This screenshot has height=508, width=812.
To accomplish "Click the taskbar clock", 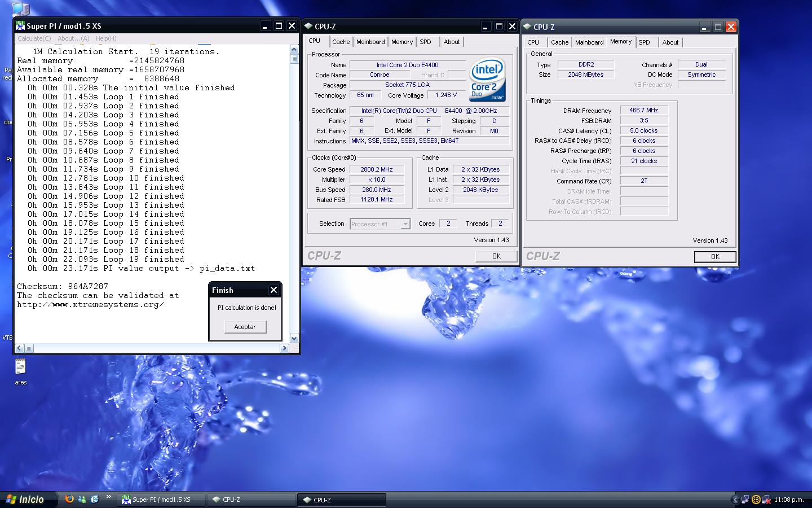I will (789, 500).
